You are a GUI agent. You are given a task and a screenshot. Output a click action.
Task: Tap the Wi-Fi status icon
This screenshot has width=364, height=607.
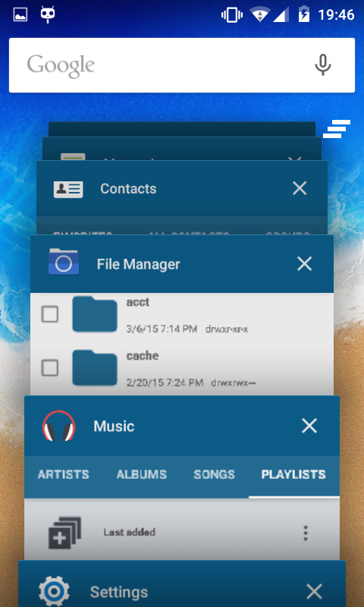pos(260,14)
